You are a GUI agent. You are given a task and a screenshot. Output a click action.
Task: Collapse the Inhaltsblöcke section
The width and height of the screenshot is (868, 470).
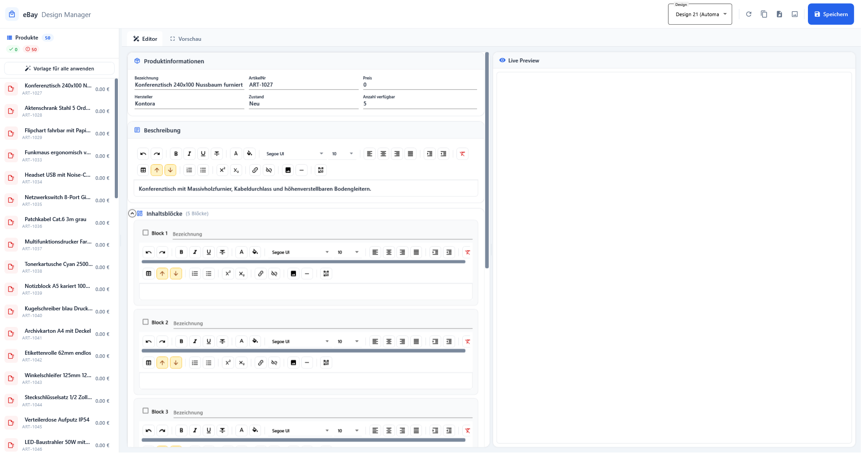click(x=132, y=213)
